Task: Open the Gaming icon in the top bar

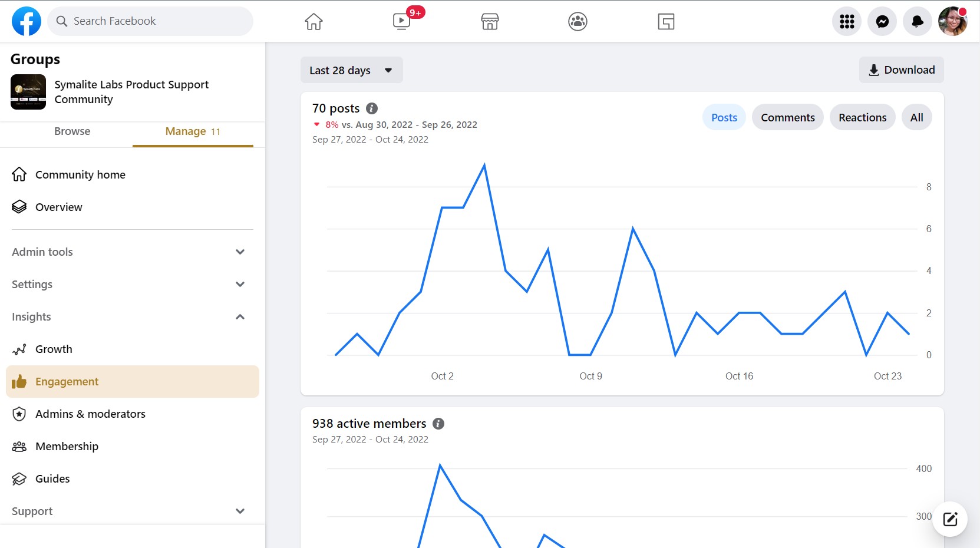Action: pos(666,21)
